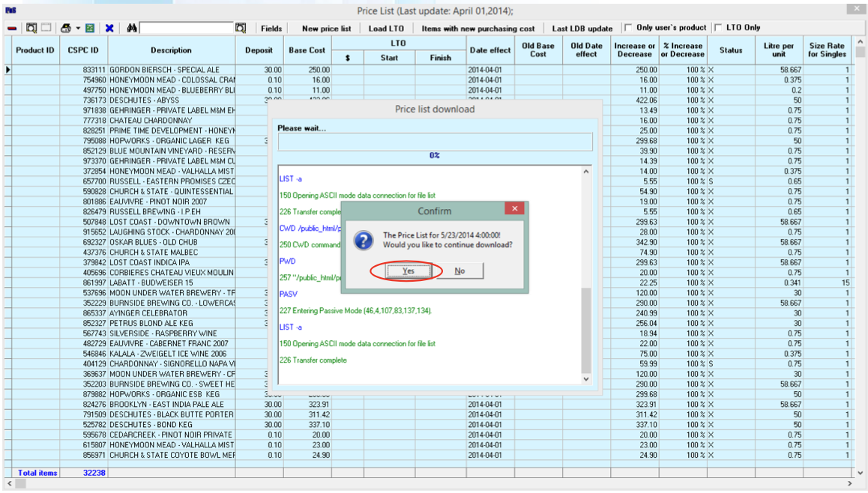This screenshot has height=493, width=868.
Task: Click the printer icon
Action: (66, 28)
